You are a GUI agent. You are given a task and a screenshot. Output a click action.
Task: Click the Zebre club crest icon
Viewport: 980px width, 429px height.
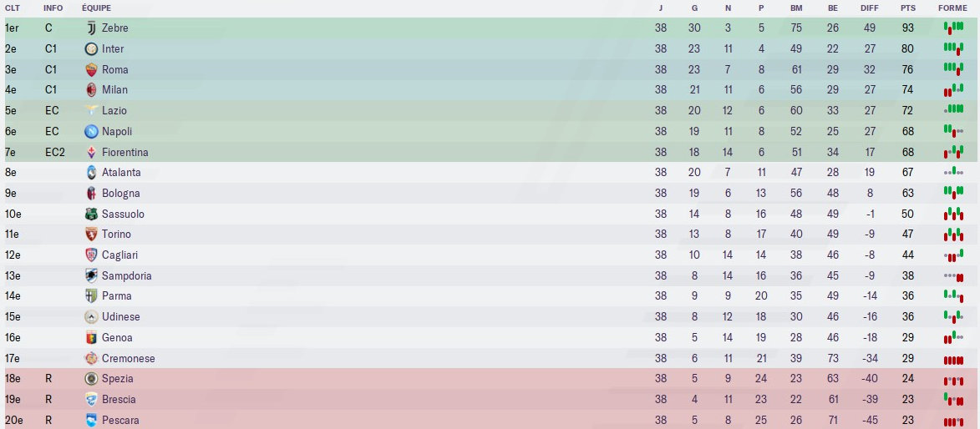pos(91,28)
